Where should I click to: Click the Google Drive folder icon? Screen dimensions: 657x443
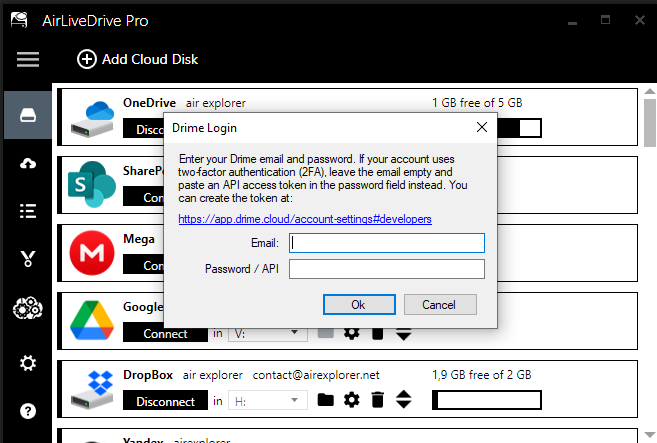(x=326, y=334)
